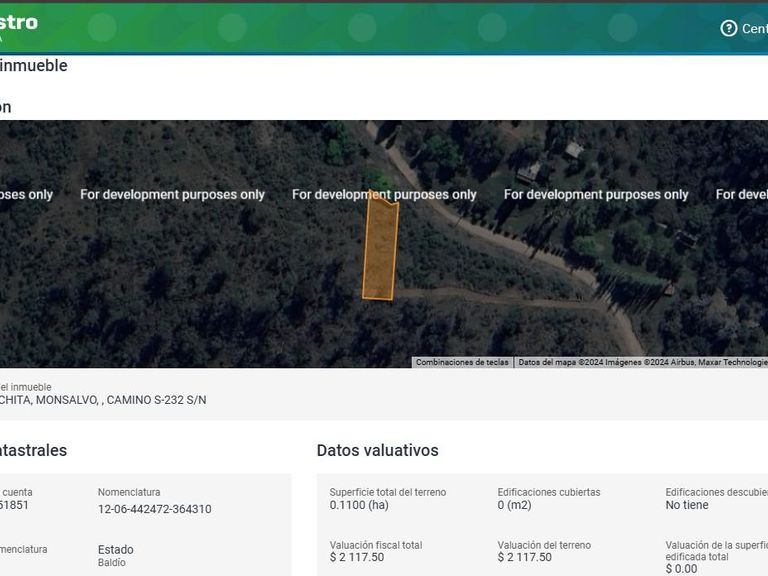The height and width of the screenshot is (576, 768).
Task: Click the Datos valuativos heading
Action: 378,450
